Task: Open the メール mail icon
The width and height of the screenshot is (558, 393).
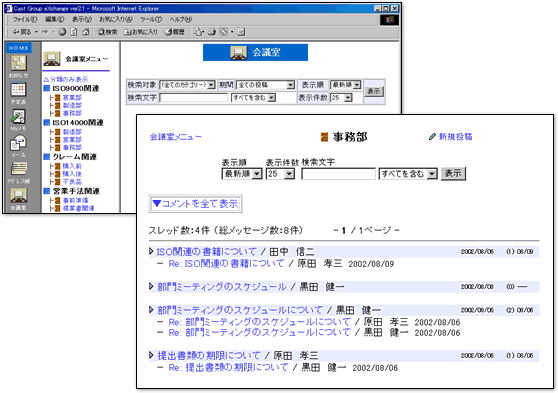Action: 19,143
